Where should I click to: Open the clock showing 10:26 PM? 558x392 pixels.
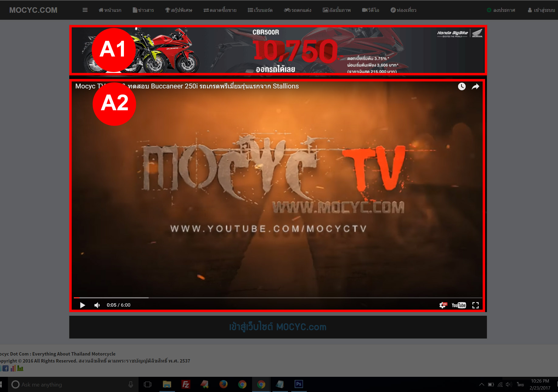click(540, 384)
